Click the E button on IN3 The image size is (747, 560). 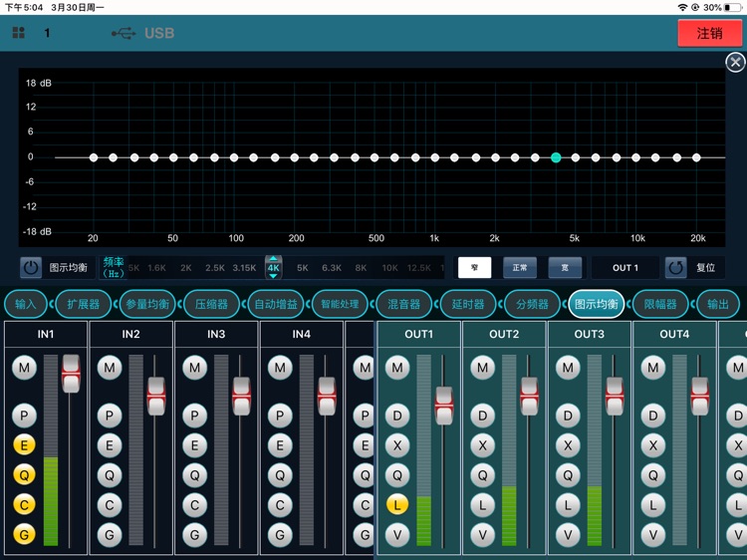tap(195, 445)
